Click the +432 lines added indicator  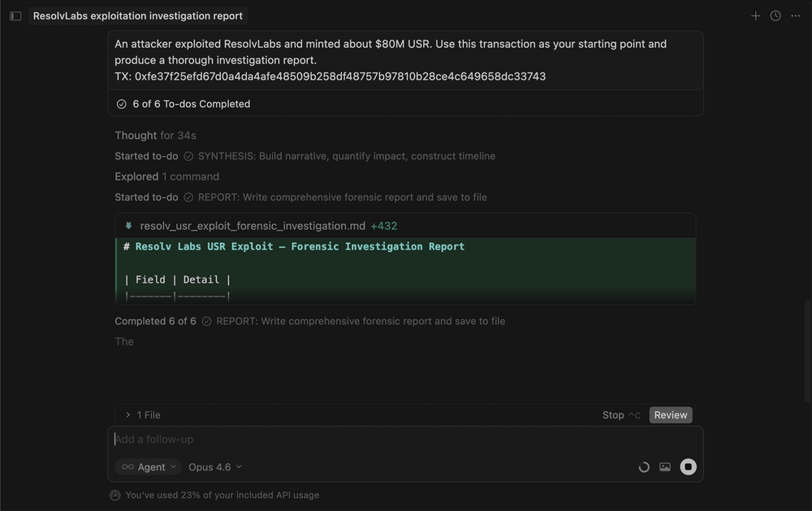click(x=384, y=226)
